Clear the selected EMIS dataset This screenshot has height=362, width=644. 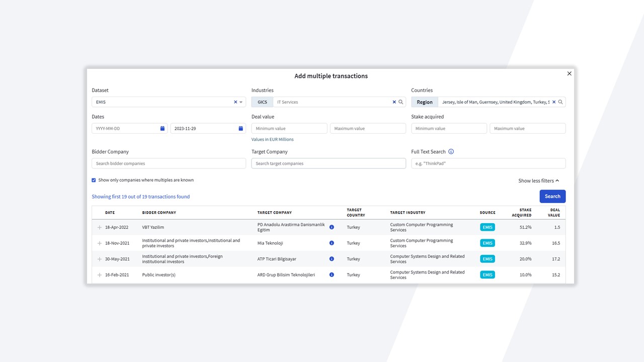[x=235, y=102]
